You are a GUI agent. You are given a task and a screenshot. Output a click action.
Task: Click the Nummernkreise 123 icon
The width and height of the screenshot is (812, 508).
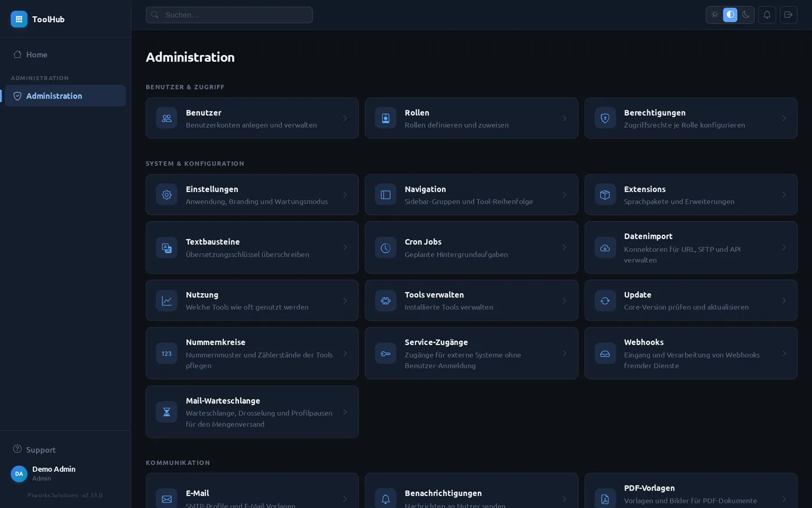coord(166,354)
